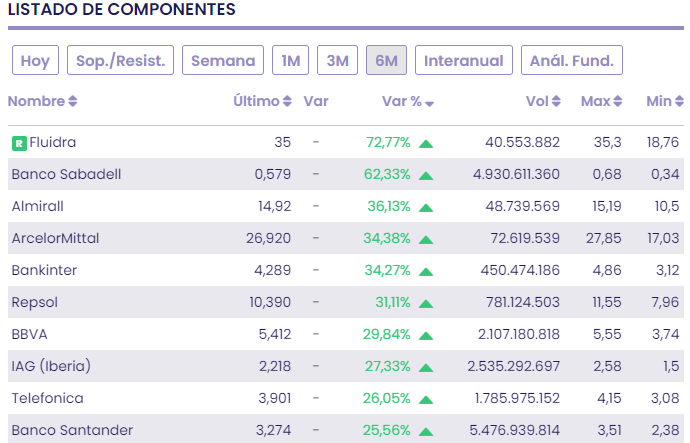Click the Var column header
Viewport: 690px width, 443px height.
pyautogui.click(x=316, y=102)
